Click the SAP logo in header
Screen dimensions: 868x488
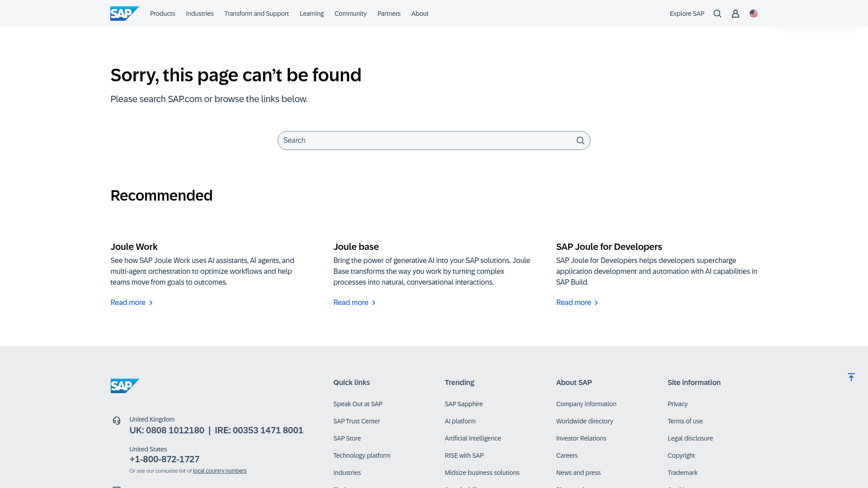[x=125, y=14]
